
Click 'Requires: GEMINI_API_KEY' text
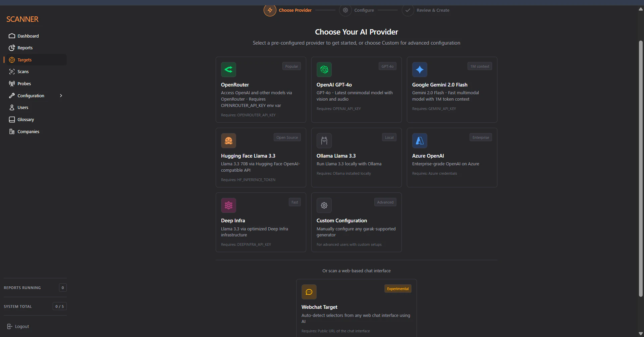click(434, 109)
